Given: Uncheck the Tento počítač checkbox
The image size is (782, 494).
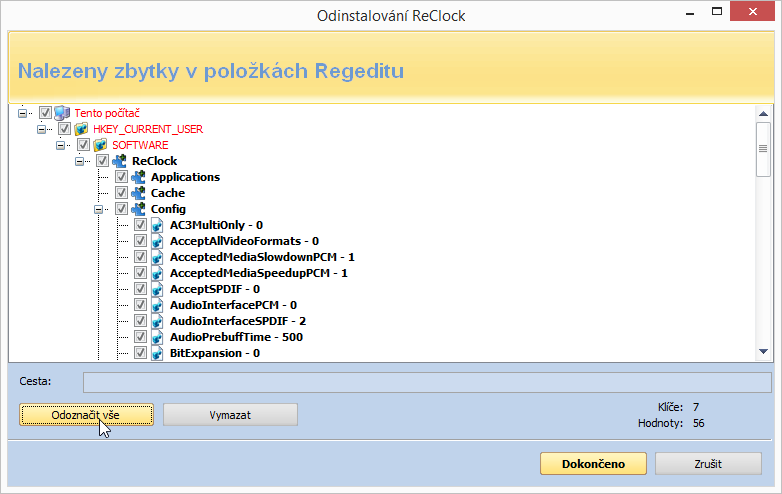Looking at the screenshot, I should 45,113.
